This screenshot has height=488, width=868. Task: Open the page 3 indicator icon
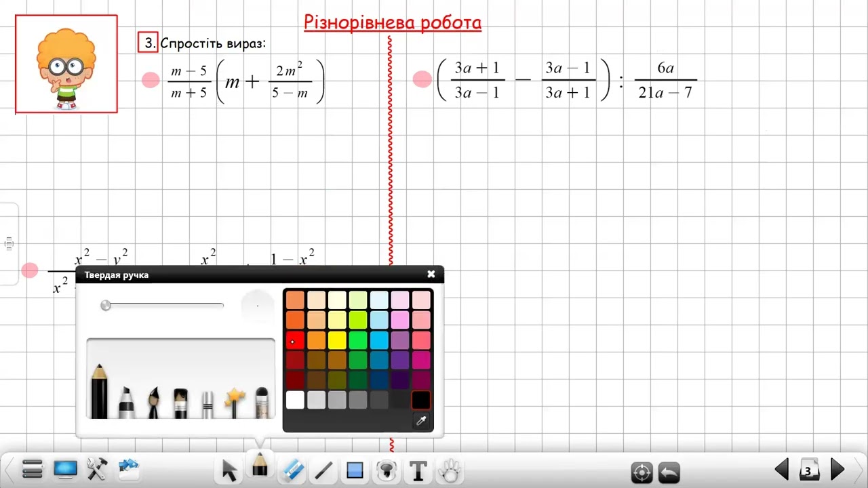(x=808, y=469)
